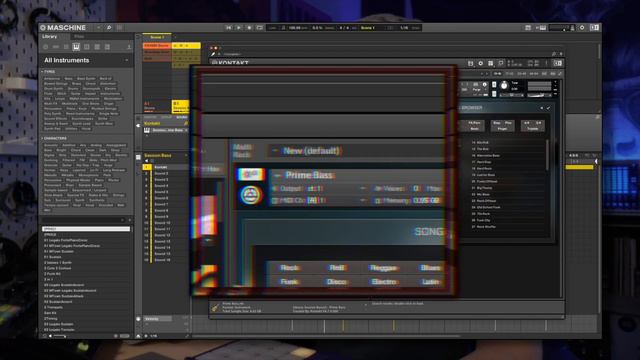Select Hard Rock in the song browser list
The image size is (640, 360).
[484, 169]
